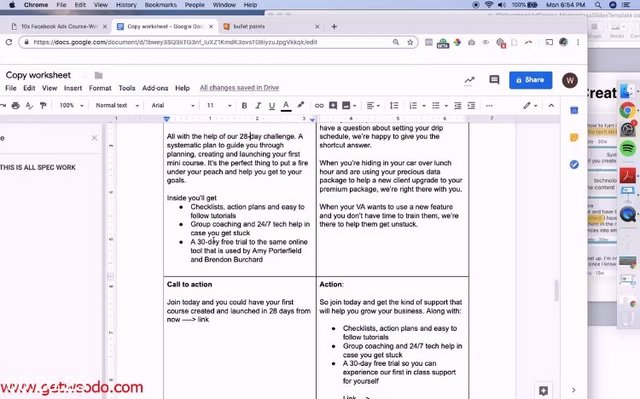Open the Zoom 100% dropdown

[x=71, y=105]
